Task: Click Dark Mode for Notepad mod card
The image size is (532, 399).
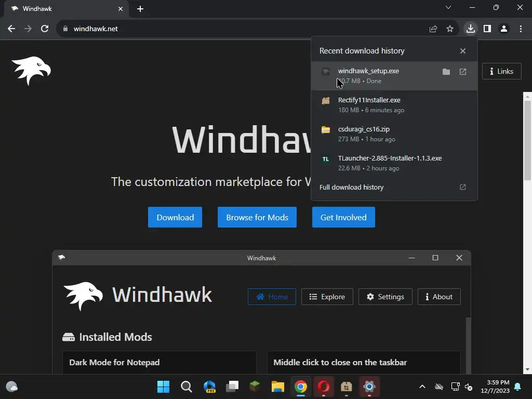Action: pos(159,362)
